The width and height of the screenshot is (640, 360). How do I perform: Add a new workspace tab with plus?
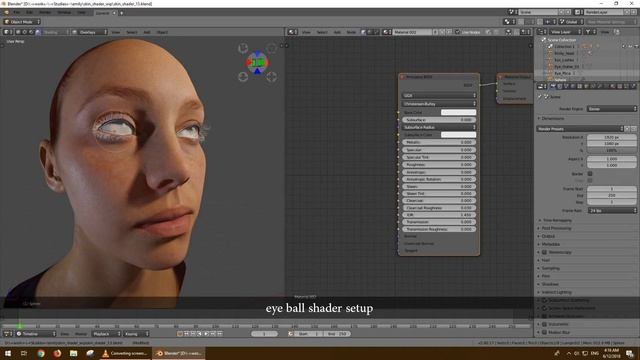tap(121, 13)
